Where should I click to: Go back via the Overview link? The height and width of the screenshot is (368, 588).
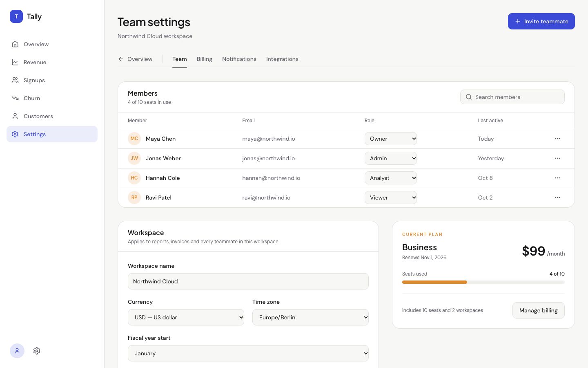[135, 59]
